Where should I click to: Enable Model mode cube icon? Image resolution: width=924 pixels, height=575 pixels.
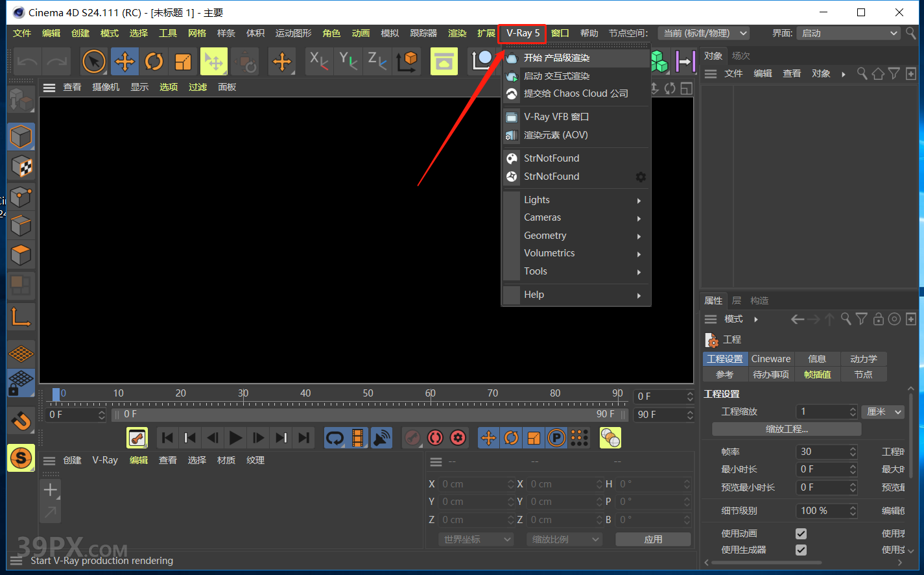tap(21, 137)
